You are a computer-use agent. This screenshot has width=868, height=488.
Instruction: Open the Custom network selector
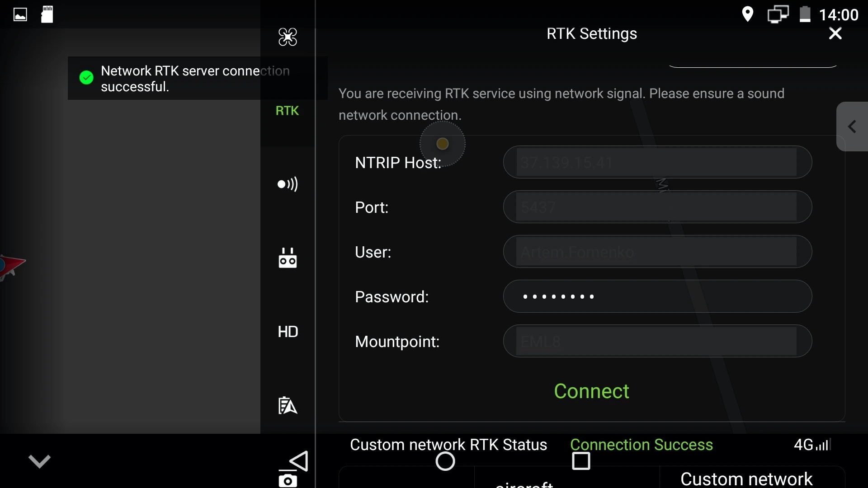746,479
